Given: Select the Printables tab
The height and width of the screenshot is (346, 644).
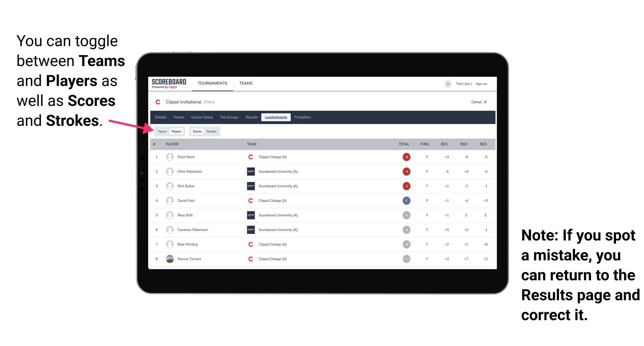Looking at the screenshot, I should (303, 117).
